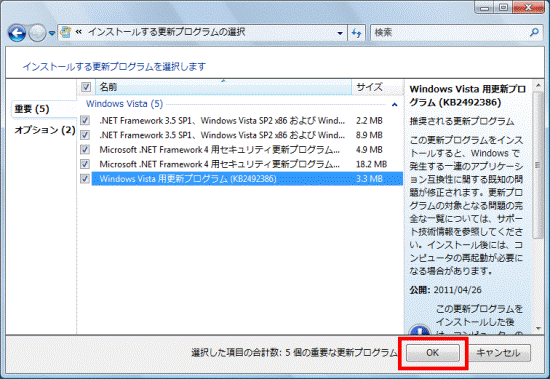Sort by the 名前 column header
This screenshot has height=379, width=550.
223,87
